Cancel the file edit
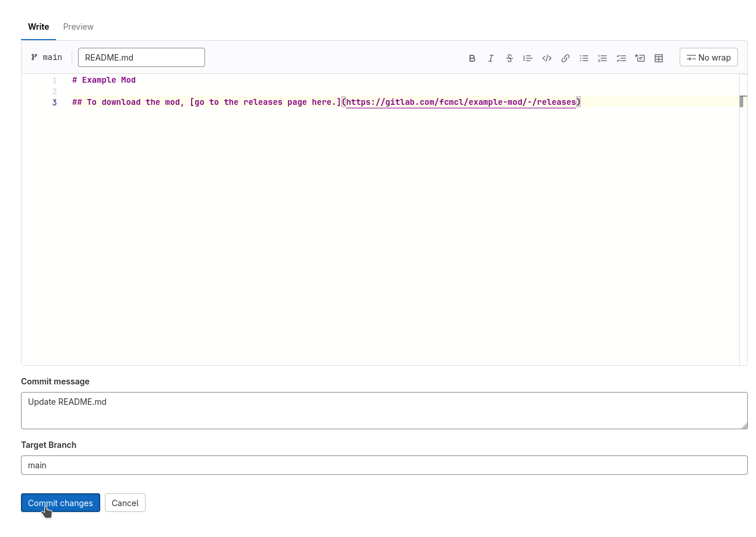This screenshot has height=537, width=756. coord(125,503)
